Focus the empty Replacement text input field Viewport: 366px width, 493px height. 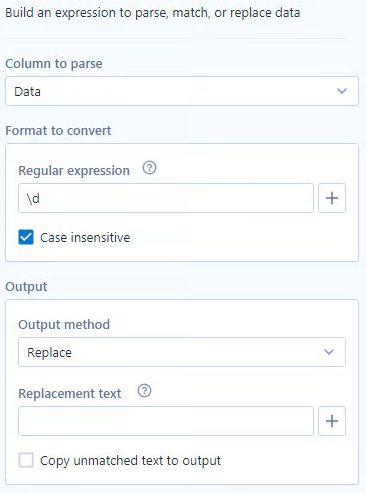pyautogui.click(x=166, y=421)
